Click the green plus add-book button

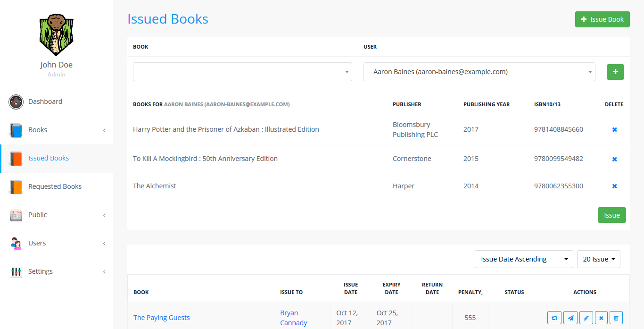point(615,72)
